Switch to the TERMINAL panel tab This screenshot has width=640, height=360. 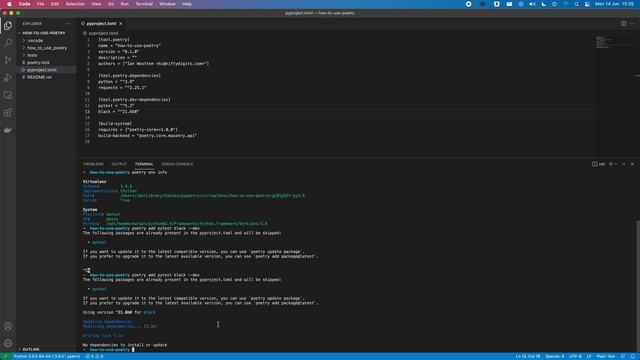point(144,164)
